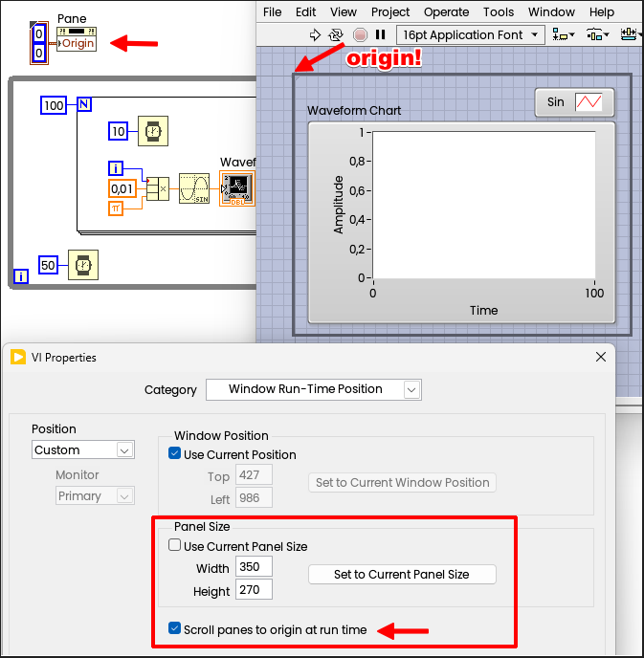Image resolution: width=644 pixels, height=658 pixels.
Task: Click the Run arrow in the toolbar
Action: coord(315,34)
